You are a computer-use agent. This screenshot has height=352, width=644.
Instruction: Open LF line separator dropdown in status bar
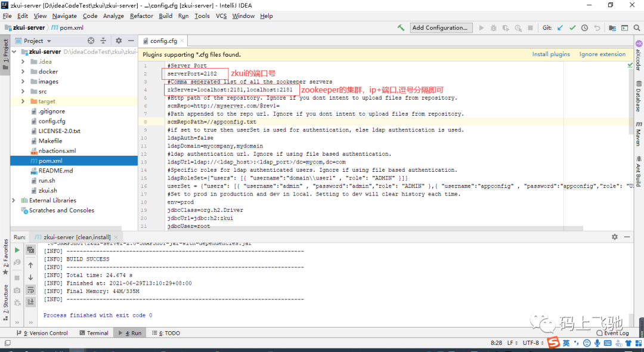tap(512, 343)
